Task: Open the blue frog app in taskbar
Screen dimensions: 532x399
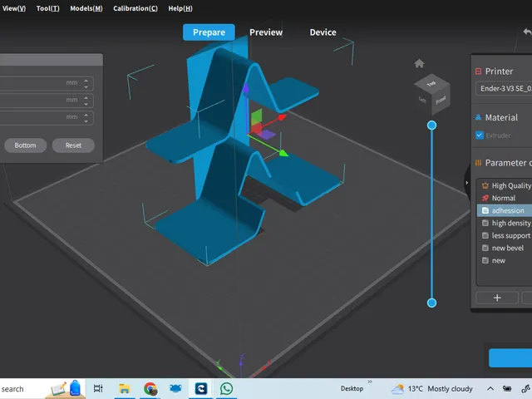Action: 175,388
